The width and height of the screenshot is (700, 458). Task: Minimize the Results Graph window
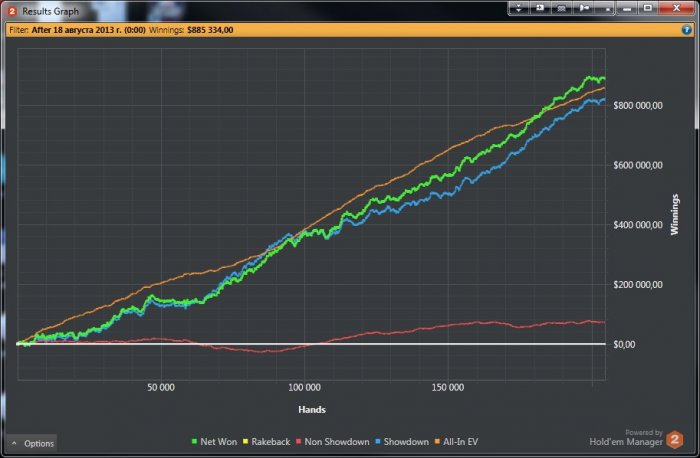(627, 8)
